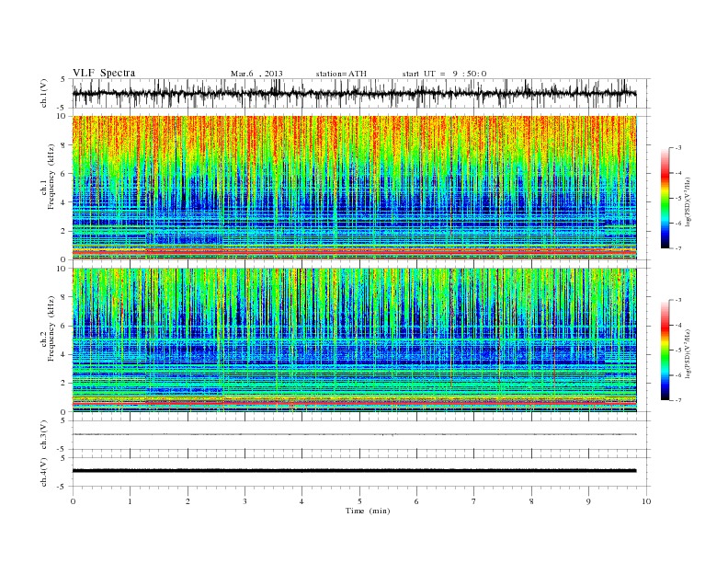Click the "-7" tick on ch.2 color bar
Viewport: 728px width, 563px height.
pos(677,400)
